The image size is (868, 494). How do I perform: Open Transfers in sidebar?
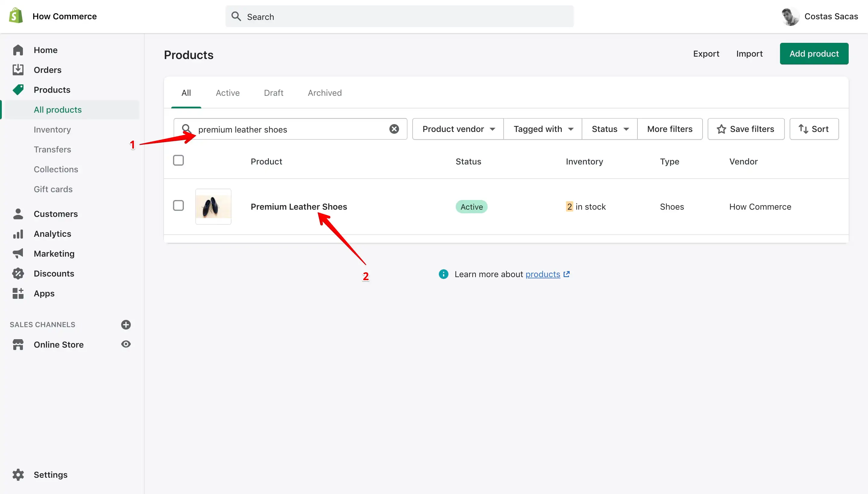pos(52,149)
